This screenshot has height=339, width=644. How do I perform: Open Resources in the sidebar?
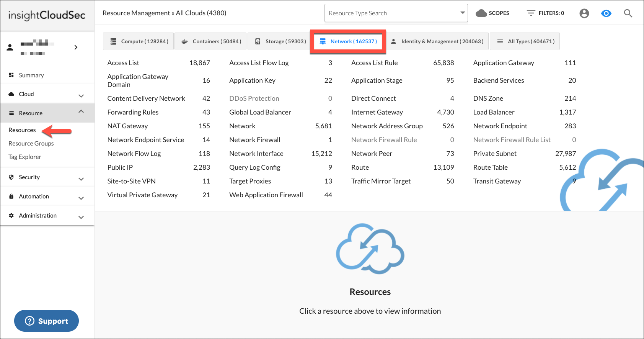(22, 130)
